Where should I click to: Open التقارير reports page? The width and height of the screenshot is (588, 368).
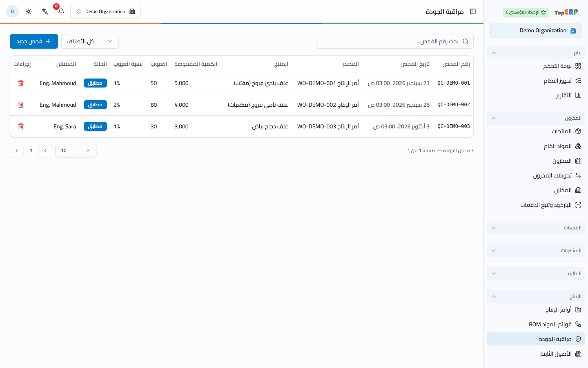[x=536, y=95]
